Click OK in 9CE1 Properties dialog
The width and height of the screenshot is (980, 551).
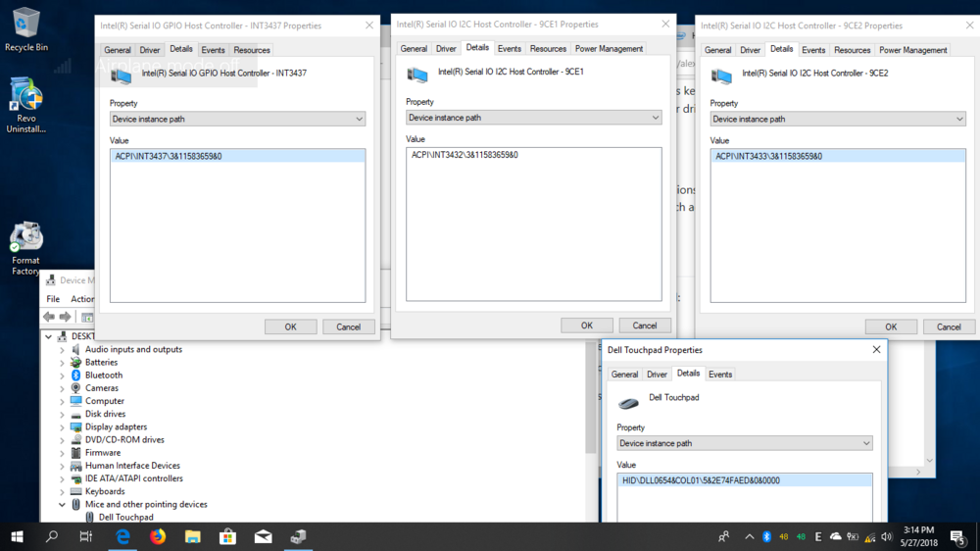[587, 326]
